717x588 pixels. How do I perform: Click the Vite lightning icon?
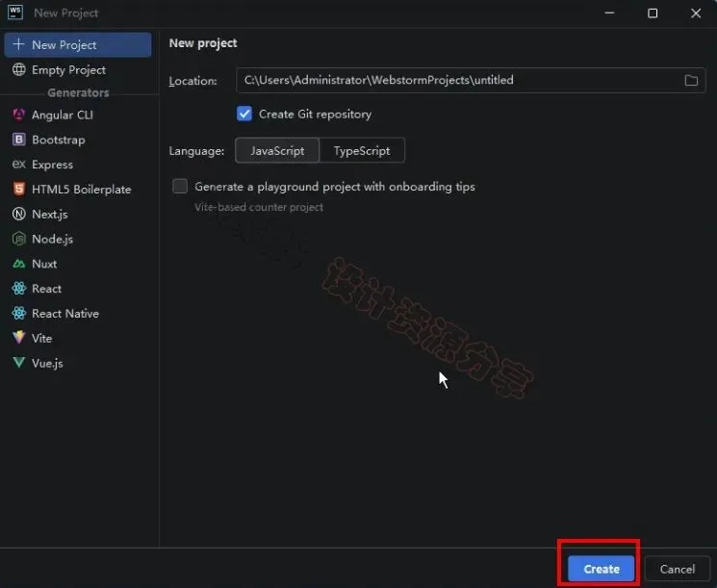[18, 338]
